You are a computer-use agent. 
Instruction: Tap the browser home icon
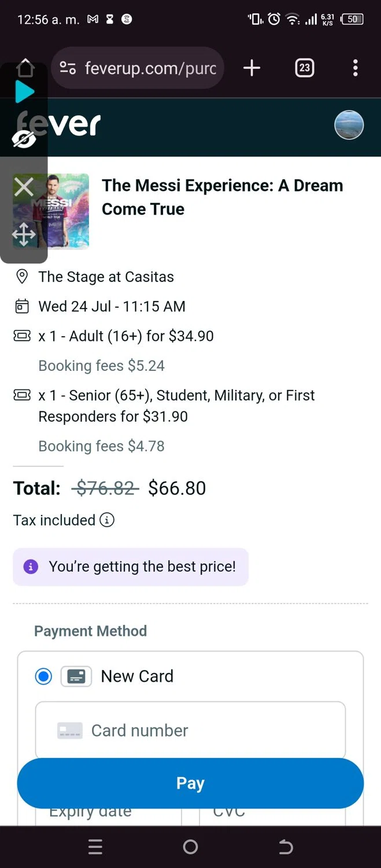point(25,68)
